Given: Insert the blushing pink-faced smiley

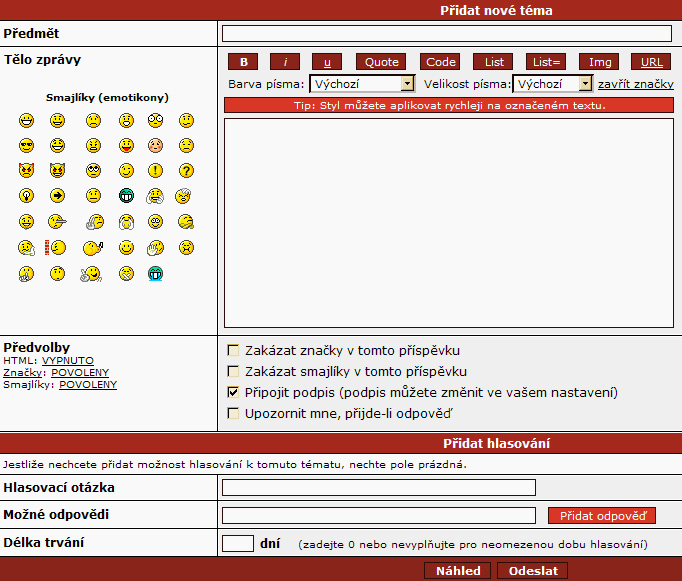Looking at the screenshot, I should 155,145.
